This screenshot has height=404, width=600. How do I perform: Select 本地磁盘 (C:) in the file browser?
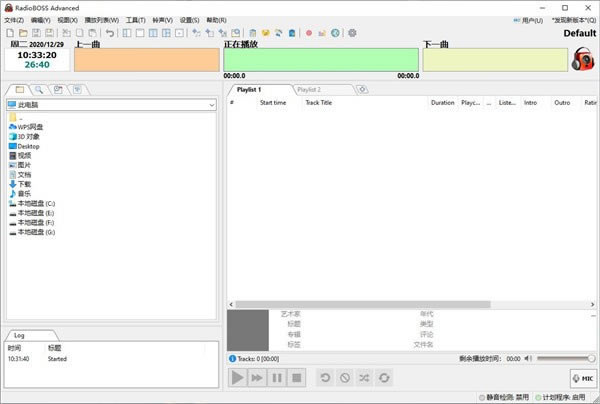[x=36, y=203]
